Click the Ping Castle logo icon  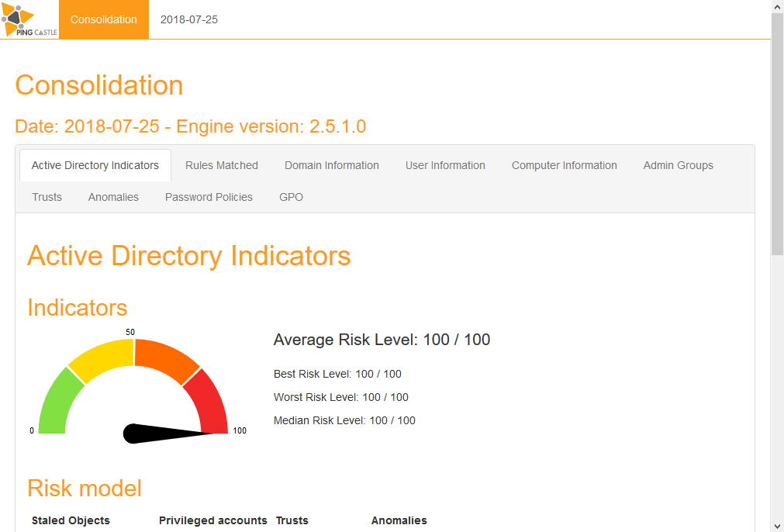[x=29, y=19]
